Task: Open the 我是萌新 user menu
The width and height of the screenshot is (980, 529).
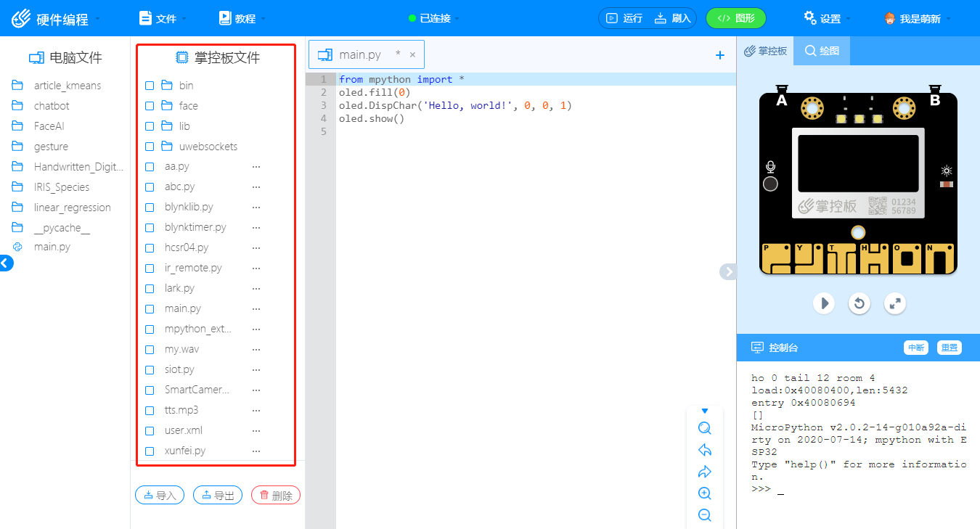Action: [x=917, y=18]
